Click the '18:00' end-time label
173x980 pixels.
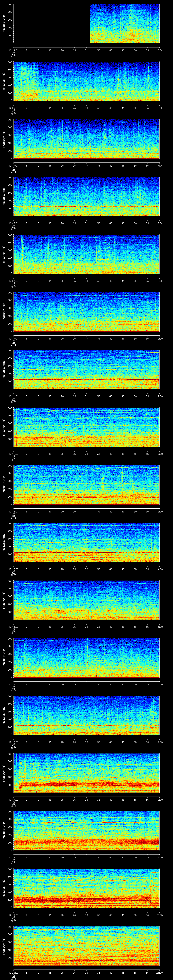(159, 799)
